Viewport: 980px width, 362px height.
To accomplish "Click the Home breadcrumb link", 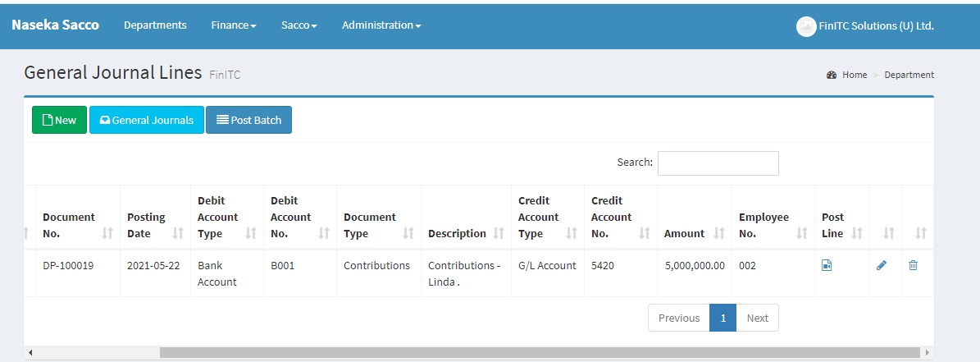I will pos(854,75).
